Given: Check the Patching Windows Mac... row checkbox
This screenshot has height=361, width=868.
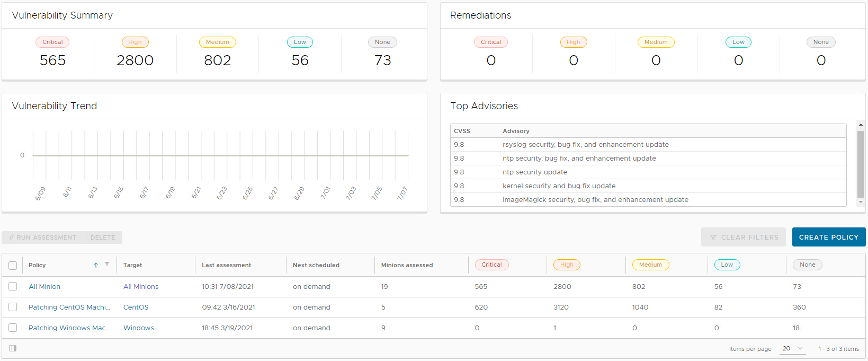Looking at the screenshot, I should 13,328.
